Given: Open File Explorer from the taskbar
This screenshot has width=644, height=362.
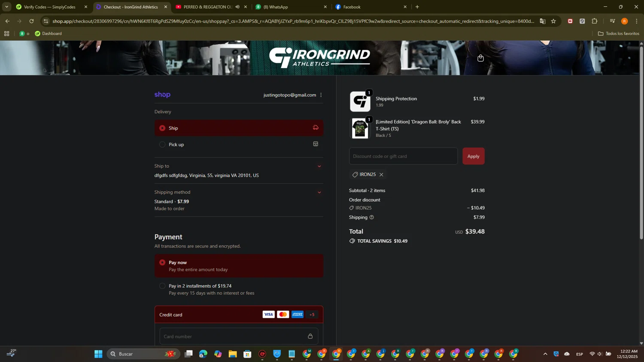Looking at the screenshot, I should point(233,354).
